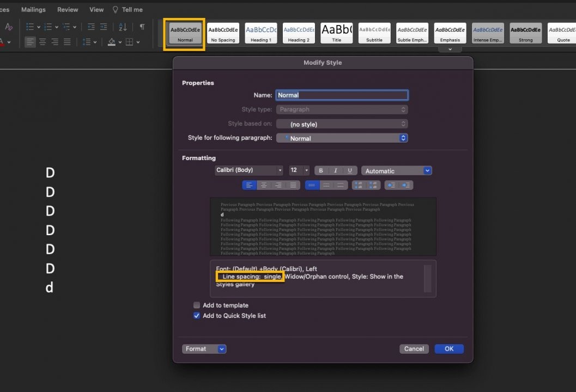The height and width of the screenshot is (392, 576).
Task: Click the Cancel button
Action: pyautogui.click(x=414, y=349)
